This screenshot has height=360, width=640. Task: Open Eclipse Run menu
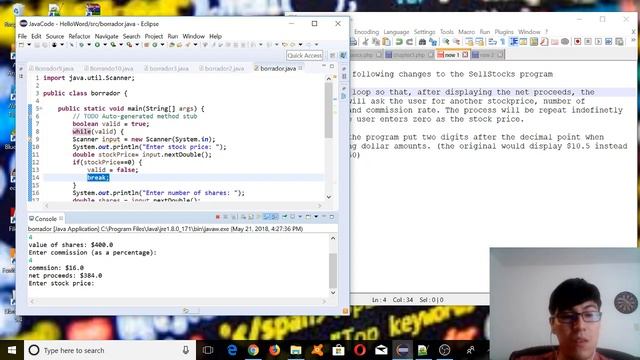[173, 36]
